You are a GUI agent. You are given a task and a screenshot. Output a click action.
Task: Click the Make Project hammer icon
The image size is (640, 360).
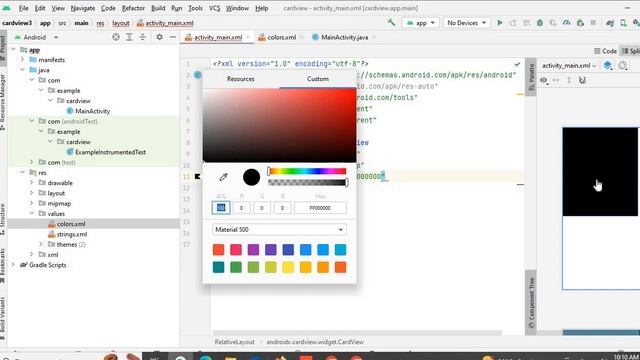pos(391,23)
